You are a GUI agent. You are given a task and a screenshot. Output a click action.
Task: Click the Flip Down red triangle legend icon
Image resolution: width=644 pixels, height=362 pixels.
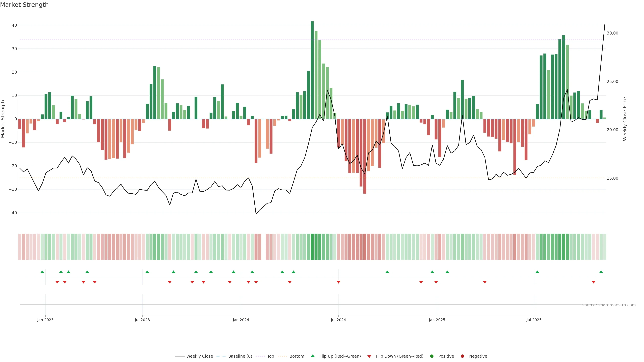pyautogui.click(x=369, y=356)
